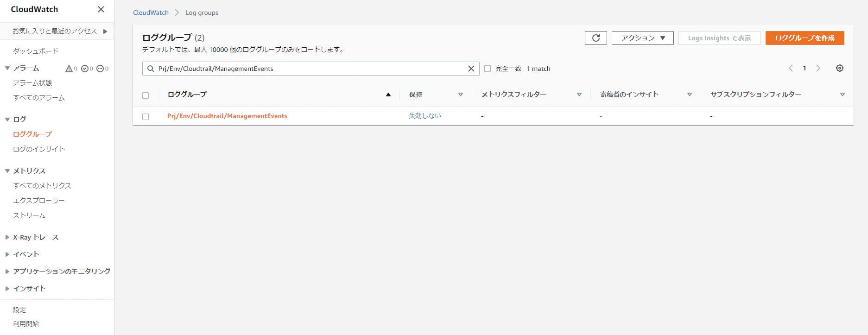
Task: Sort by 寄稿者のインサイト column arrow
Action: pos(690,95)
